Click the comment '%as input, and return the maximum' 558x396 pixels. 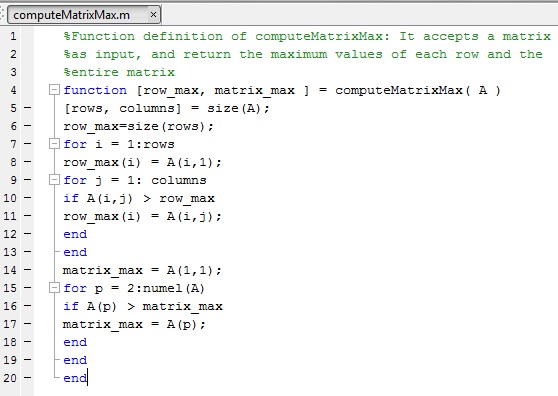click(x=195, y=54)
